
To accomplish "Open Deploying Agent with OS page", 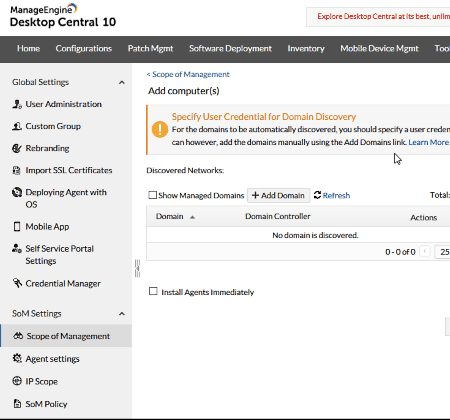I will (x=66, y=198).
